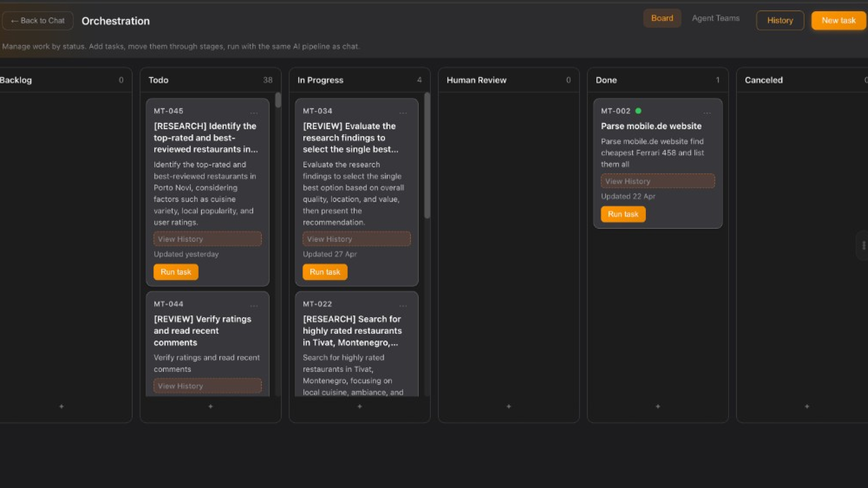Screen dimensions: 868x488
Task: Click the In Progress column scrollbar
Action: (x=427, y=156)
